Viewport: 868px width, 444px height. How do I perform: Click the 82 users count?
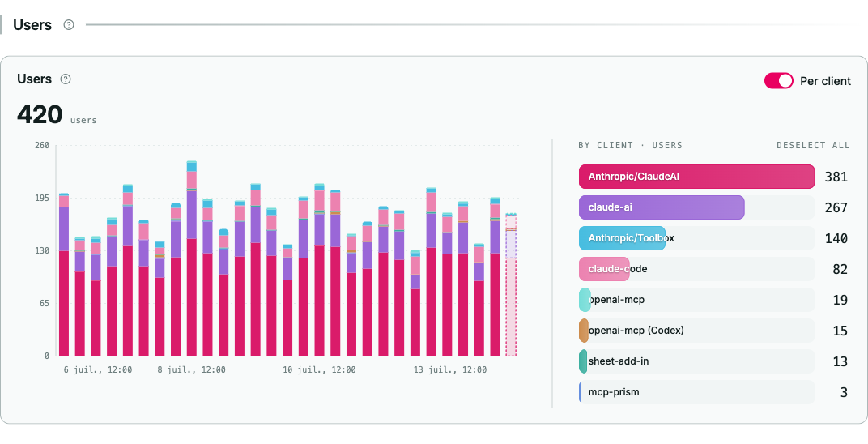coord(840,269)
